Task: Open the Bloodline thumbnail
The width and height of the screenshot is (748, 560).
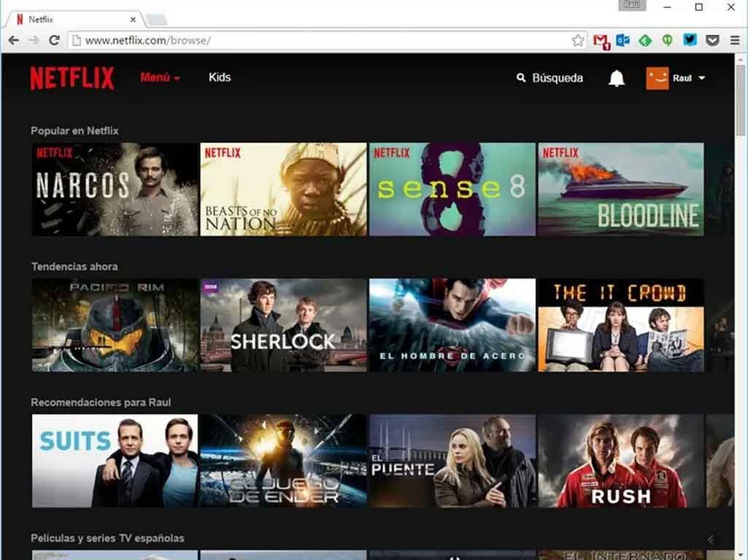Action: (x=621, y=189)
